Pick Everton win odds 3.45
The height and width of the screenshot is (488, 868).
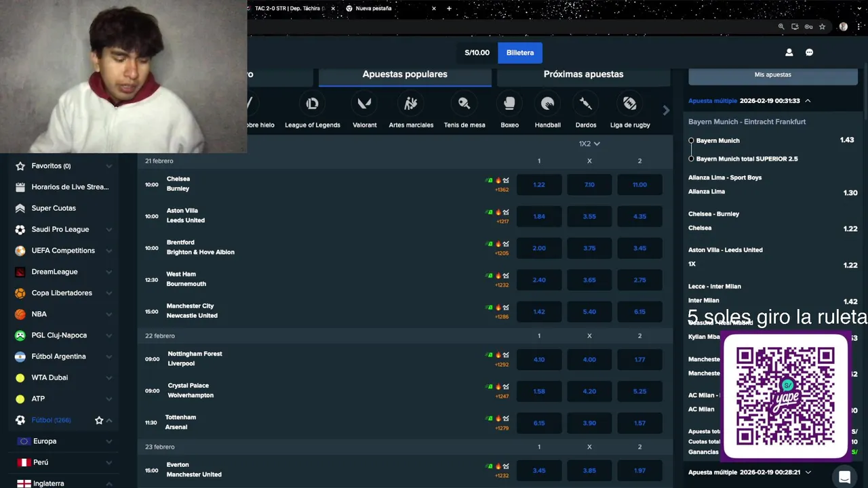pyautogui.click(x=539, y=470)
